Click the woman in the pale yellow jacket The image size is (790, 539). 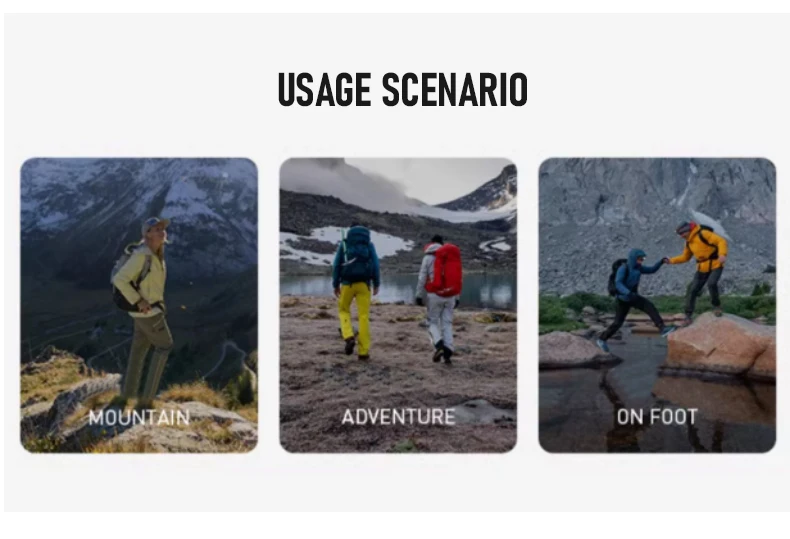(144, 310)
